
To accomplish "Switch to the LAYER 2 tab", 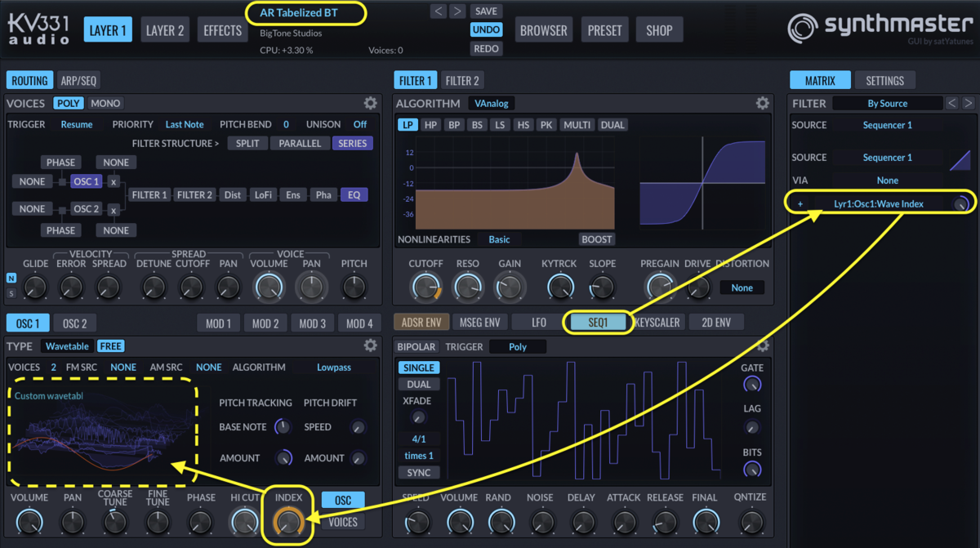I will click(165, 30).
